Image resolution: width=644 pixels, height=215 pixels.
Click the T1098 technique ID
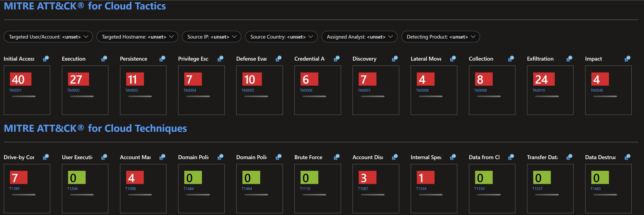(x=130, y=189)
